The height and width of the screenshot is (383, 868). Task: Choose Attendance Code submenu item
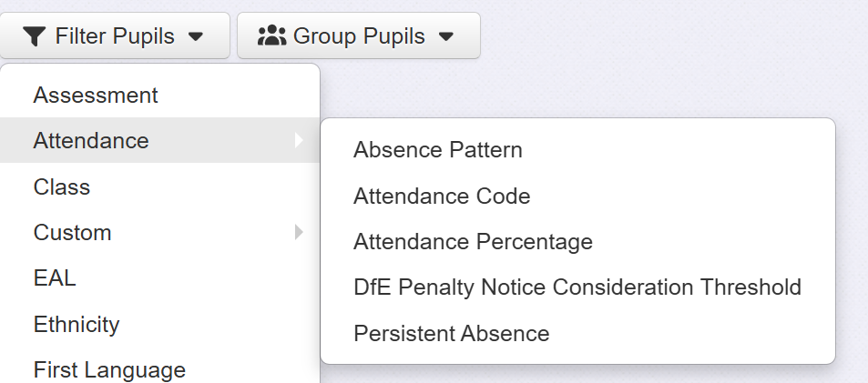tap(442, 196)
